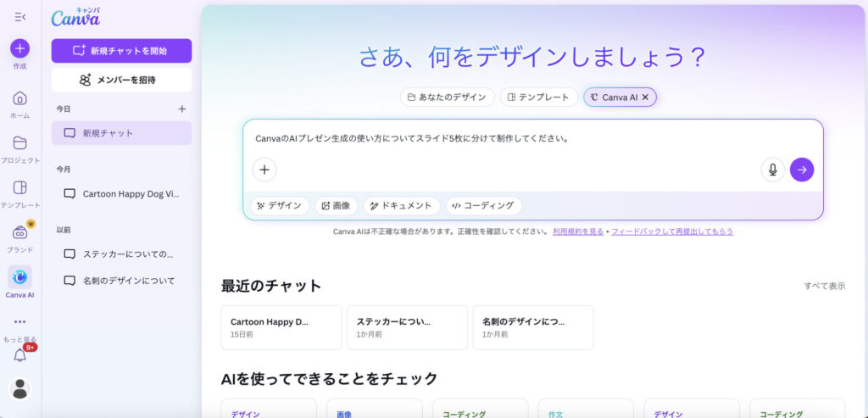The width and height of the screenshot is (868, 418).
Task: Click the plus attachment button in prompt box
Action: 264,170
